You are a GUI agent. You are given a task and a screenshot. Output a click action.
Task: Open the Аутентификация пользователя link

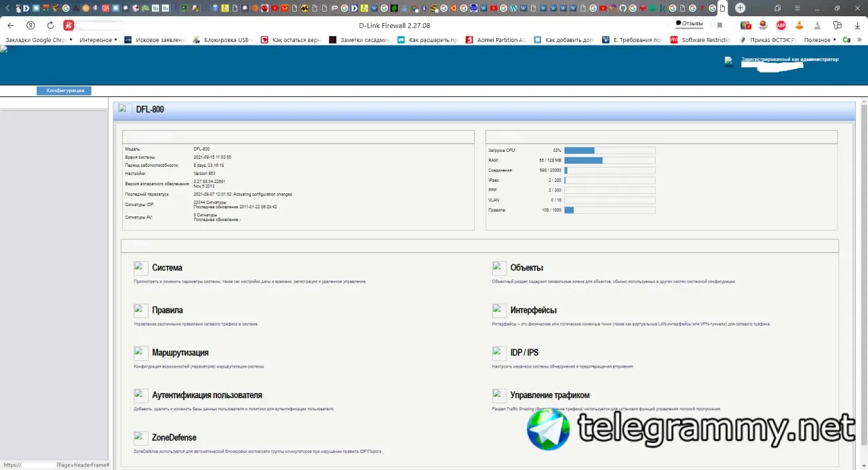click(207, 395)
